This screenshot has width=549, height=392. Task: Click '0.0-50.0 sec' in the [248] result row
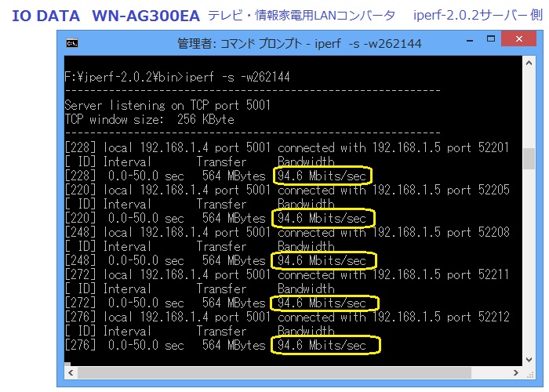click(x=146, y=260)
